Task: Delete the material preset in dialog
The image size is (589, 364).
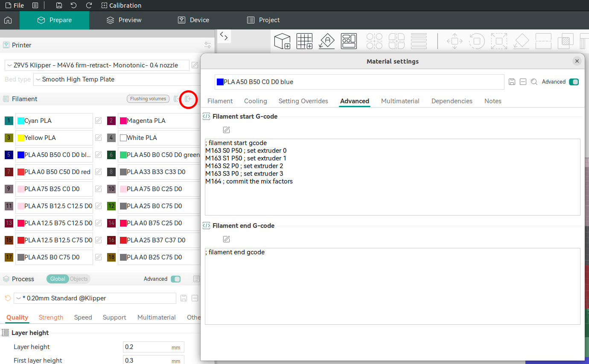Action: [523, 82]
